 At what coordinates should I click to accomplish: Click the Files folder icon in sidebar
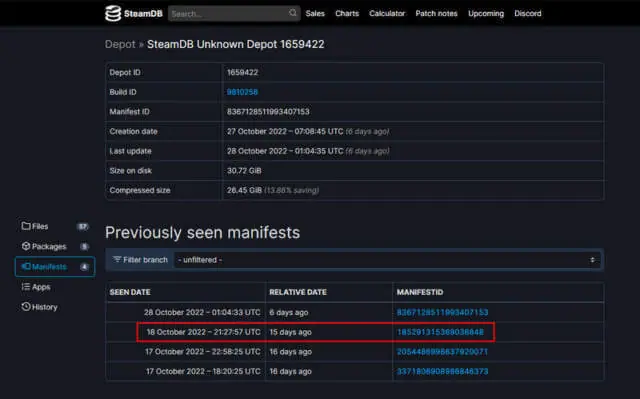[x=26, y=226]
